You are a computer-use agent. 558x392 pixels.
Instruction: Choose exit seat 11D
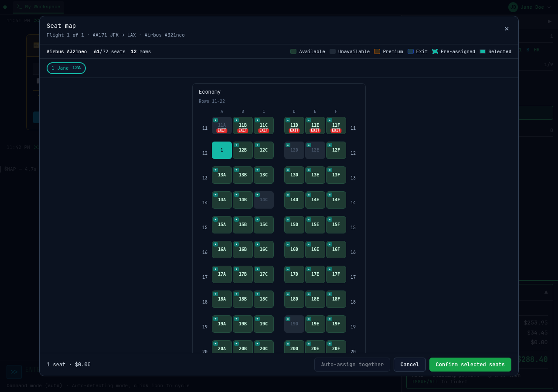tap(294, 125)
